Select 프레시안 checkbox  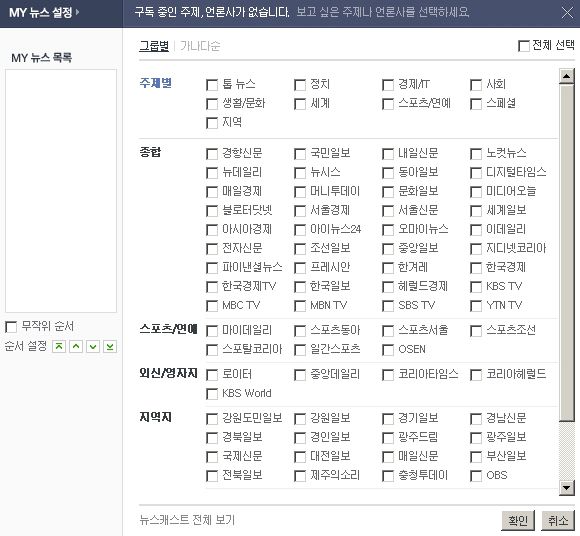click(x=300, y=268)
